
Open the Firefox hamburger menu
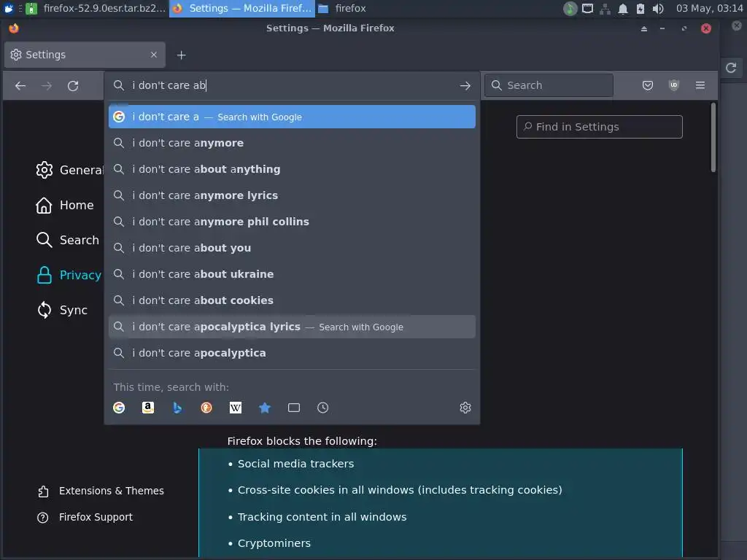point(700,85)
